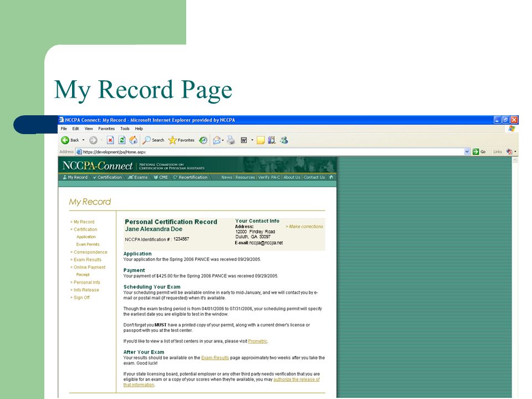Viewport: 532px width, 399px height.
Task: Select Exam Permits in the sidebar
Action: pyautogui.click(x=88, y=244)
